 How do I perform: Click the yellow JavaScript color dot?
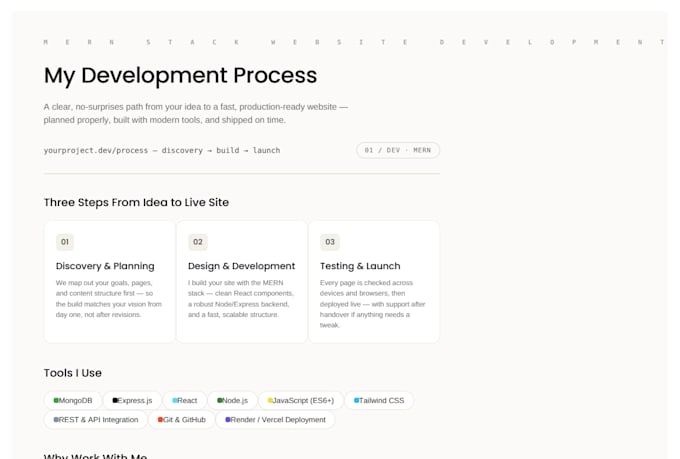coord(270,400)
